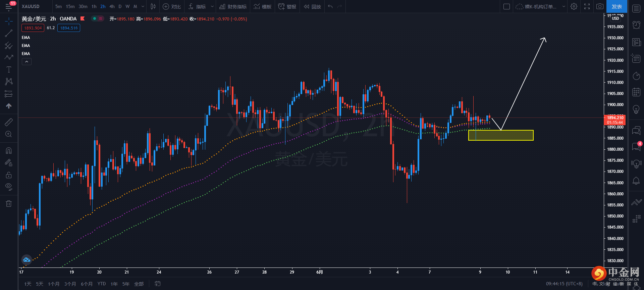Open the 裸K-机构订单 layout dropdown
The image size is (644, 290).
[x=563, y=7]
